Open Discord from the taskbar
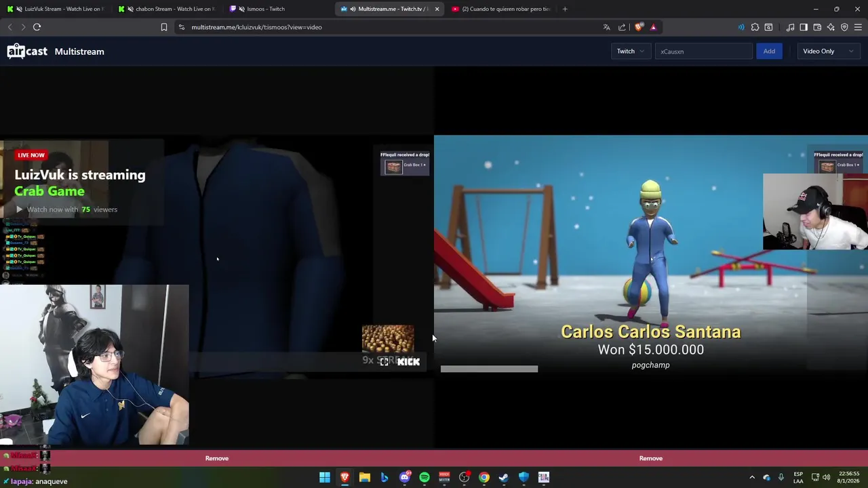The image size is (868, 488). (x=405, y=477)
